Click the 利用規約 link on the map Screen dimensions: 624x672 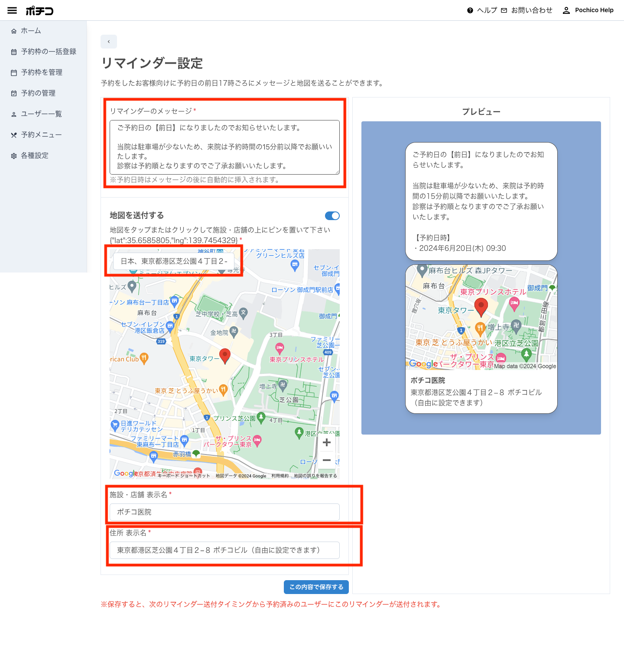pos(280,476)
